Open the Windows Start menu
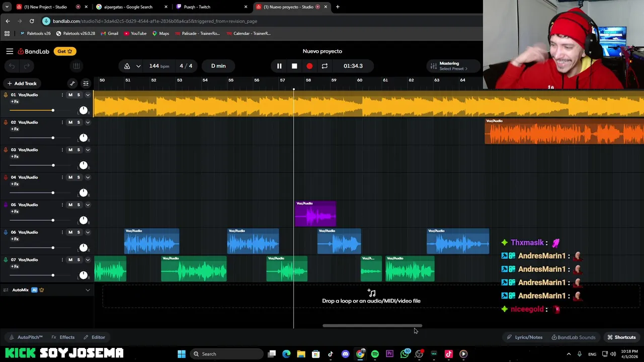Image resolution: width=644 pixels, height=362 pixels. pyautogui.click(x=182, y=354)
